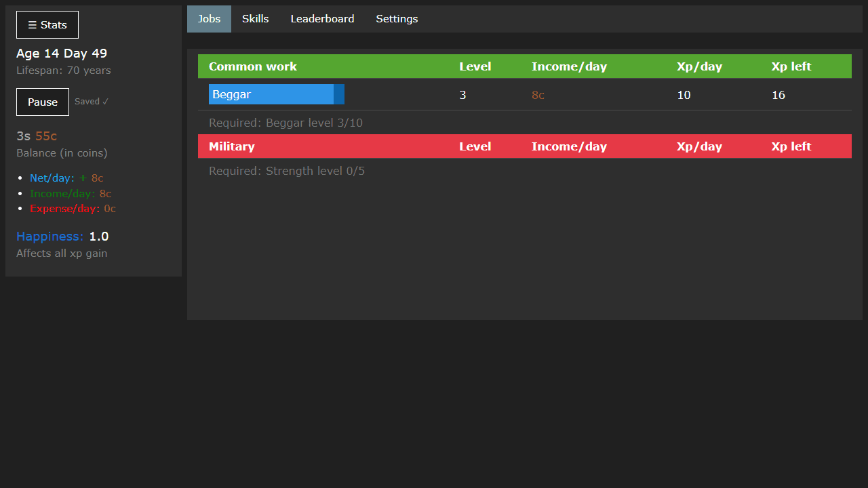
Task: Click the Expense/day entry
Action: 73,209
